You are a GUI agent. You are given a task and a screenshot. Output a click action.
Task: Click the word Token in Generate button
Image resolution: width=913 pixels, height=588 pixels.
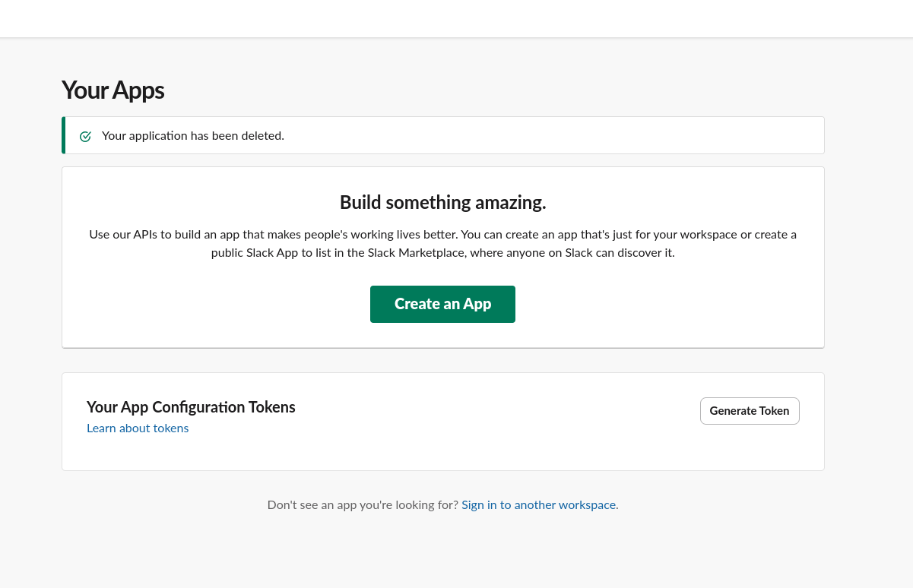point(774,411)
